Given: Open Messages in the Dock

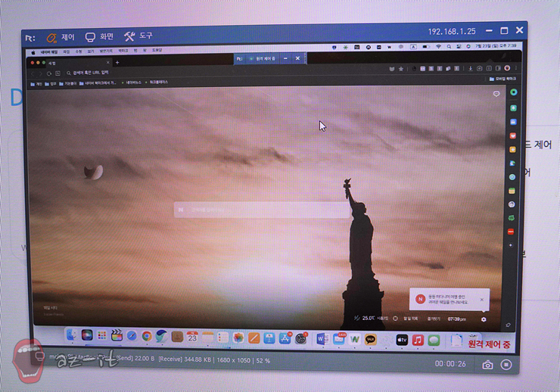Looking at the screenshot, I should (434, 341).
